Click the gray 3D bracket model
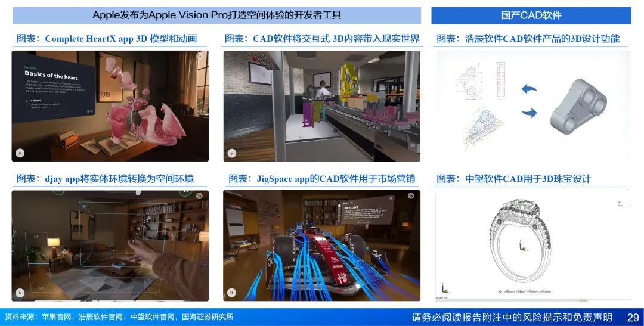This screenshot has width=644, height=326. [578, 107]
